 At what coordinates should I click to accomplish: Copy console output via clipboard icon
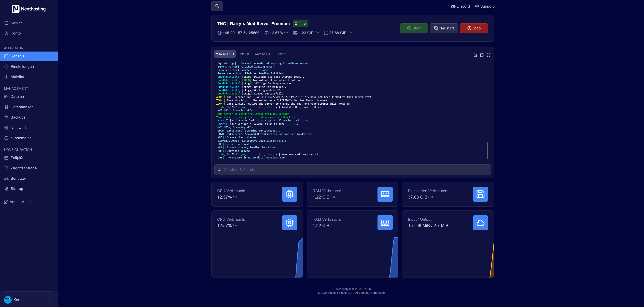(482, 55)
